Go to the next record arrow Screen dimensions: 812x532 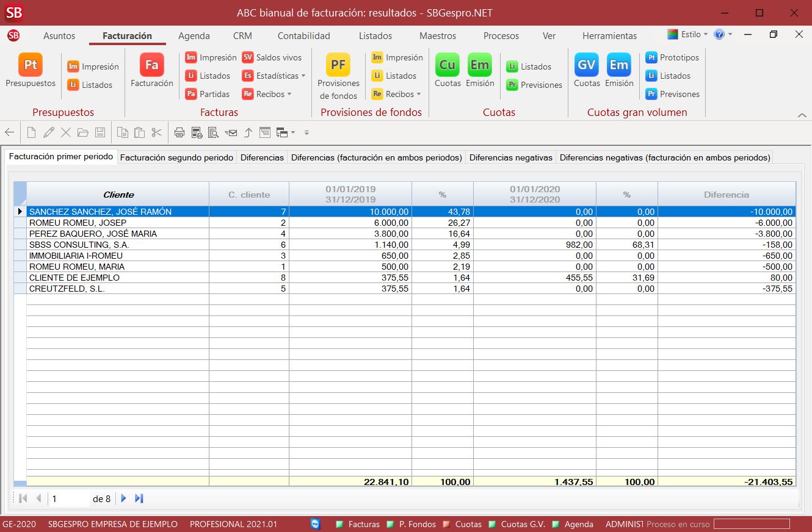click(x=124, y=498)
